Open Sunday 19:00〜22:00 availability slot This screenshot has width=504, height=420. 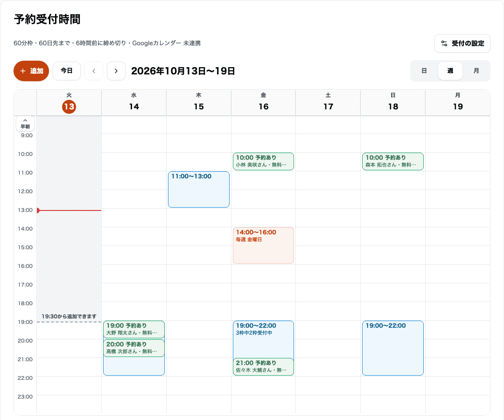pos(393,348)
